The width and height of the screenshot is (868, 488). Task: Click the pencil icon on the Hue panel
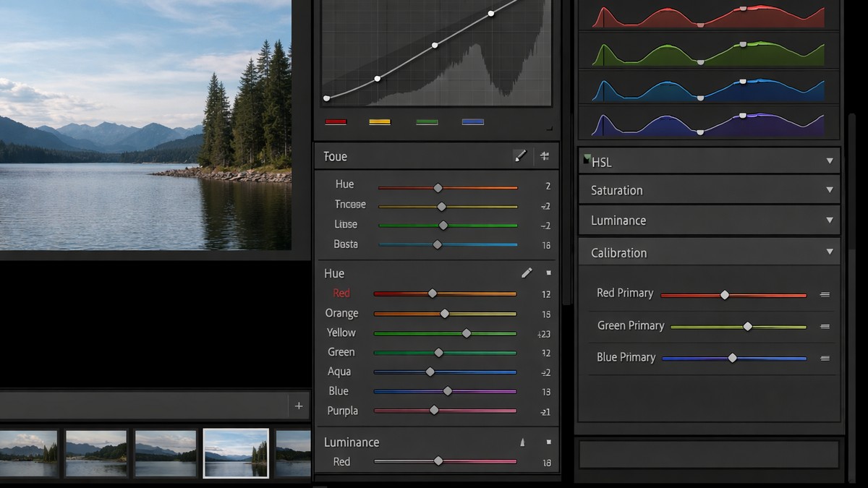(x=526, y=273)
